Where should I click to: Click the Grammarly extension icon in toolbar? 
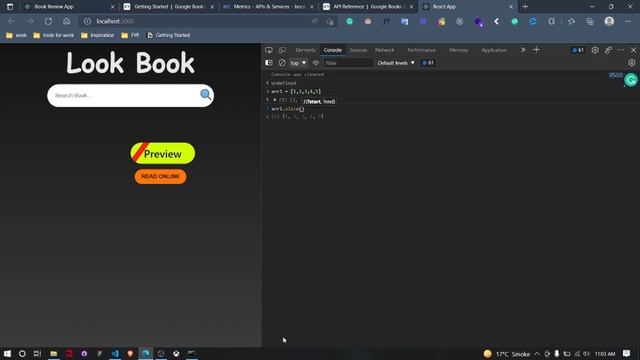click(349, 21)
